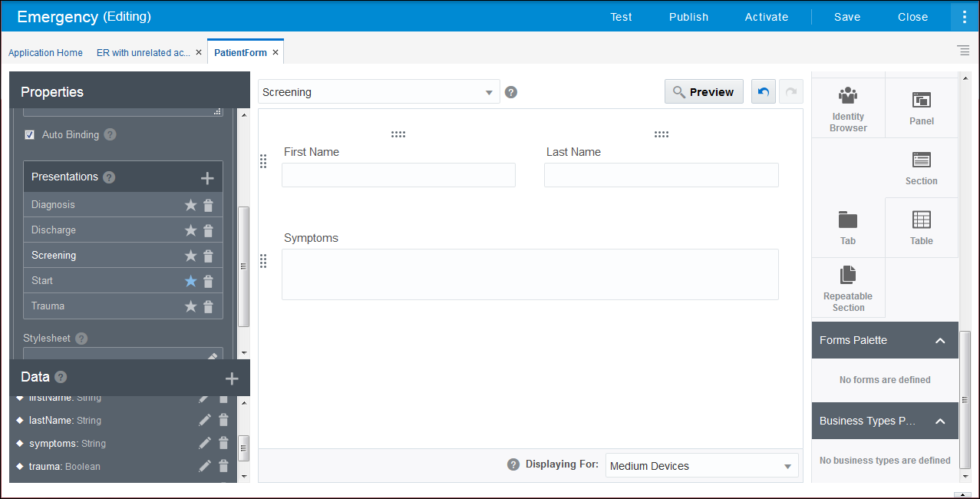Image resolution: width=980 pixels, height=499 pixels.
Task: Add a new presentation with plus icon
Action: tap(207, 178)
